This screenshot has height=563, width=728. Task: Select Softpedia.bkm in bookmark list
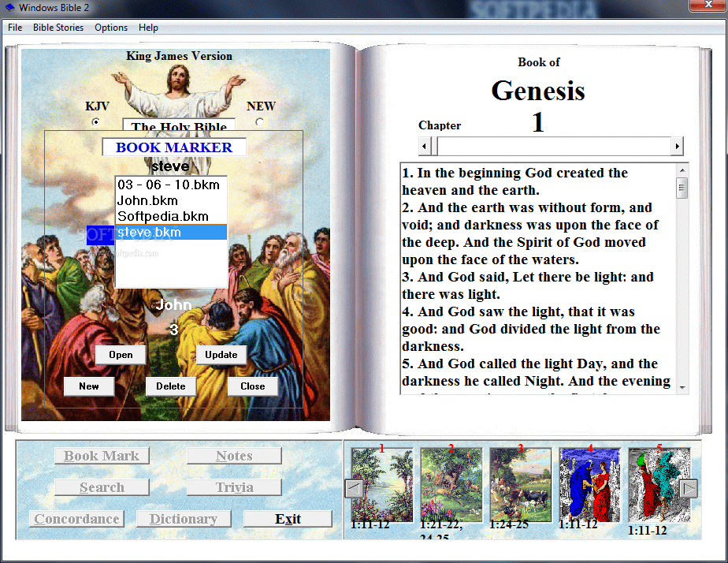[171, 216]
